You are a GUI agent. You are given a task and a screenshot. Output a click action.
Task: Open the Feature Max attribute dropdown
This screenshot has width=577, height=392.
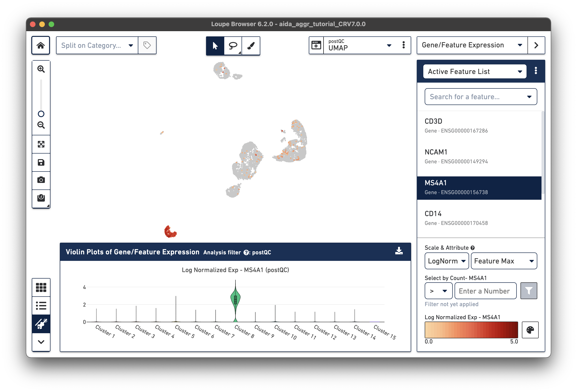click(x=504, y=261)
